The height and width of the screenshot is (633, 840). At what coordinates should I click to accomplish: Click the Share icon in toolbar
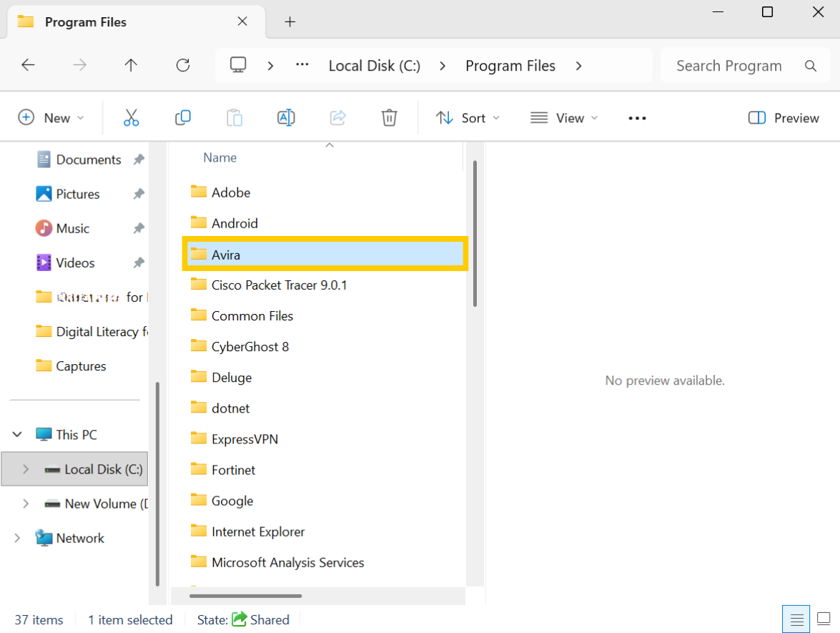point(337,117)
